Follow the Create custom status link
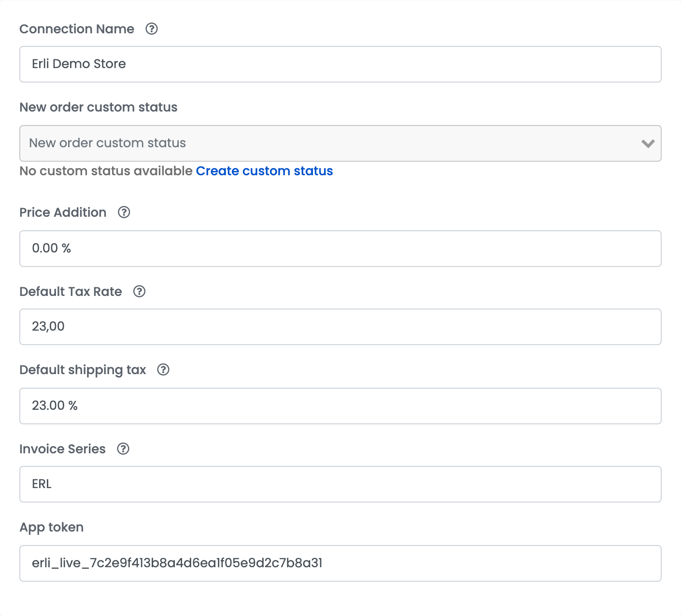 [264, 171]
